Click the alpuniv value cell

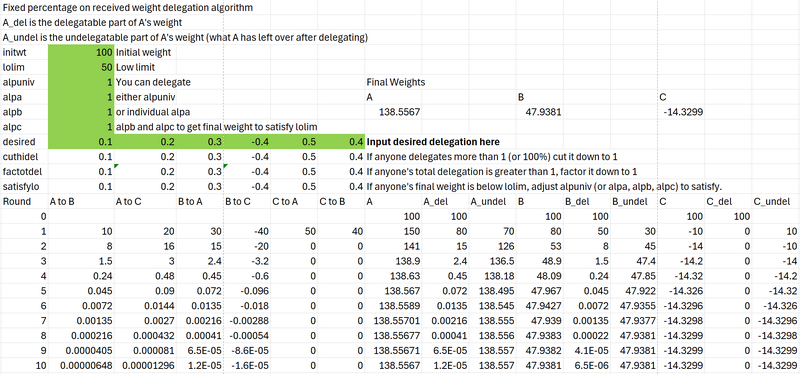(81, 82)
